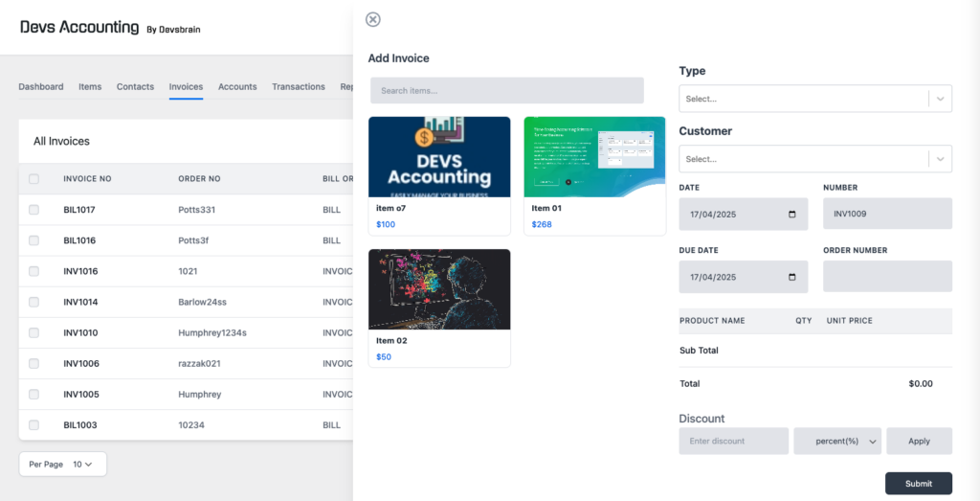
Task: Click the Due Date input field
Action: 743,277
